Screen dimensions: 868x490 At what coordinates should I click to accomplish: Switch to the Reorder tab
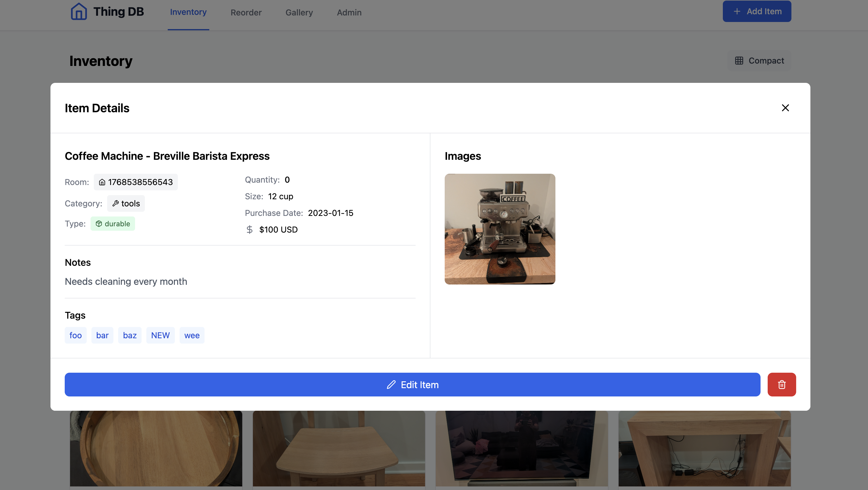point(246,12)
